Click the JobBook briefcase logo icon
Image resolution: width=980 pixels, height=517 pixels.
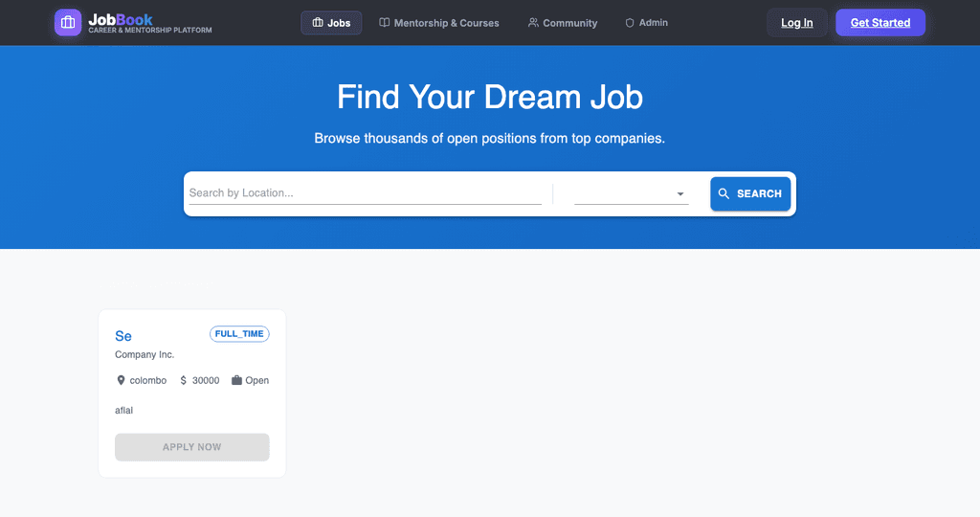[x=68, y=23]
